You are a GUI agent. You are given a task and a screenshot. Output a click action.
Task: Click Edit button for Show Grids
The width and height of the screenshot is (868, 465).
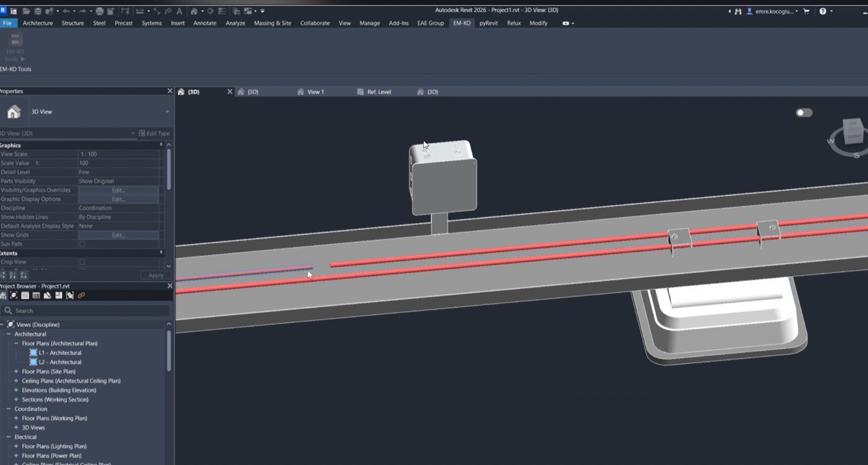click(x=118, y=235)
